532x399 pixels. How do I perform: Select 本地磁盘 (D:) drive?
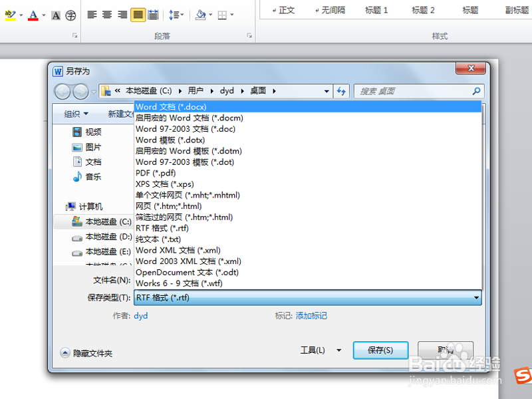tap(102, 237)
